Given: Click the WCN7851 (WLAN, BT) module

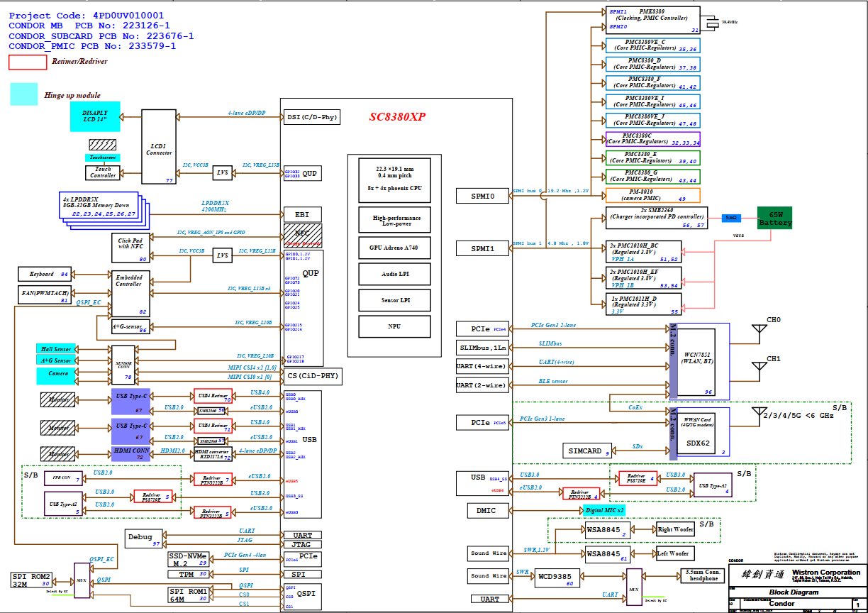Looking at the screenshot, I should [x=698, y=361].
